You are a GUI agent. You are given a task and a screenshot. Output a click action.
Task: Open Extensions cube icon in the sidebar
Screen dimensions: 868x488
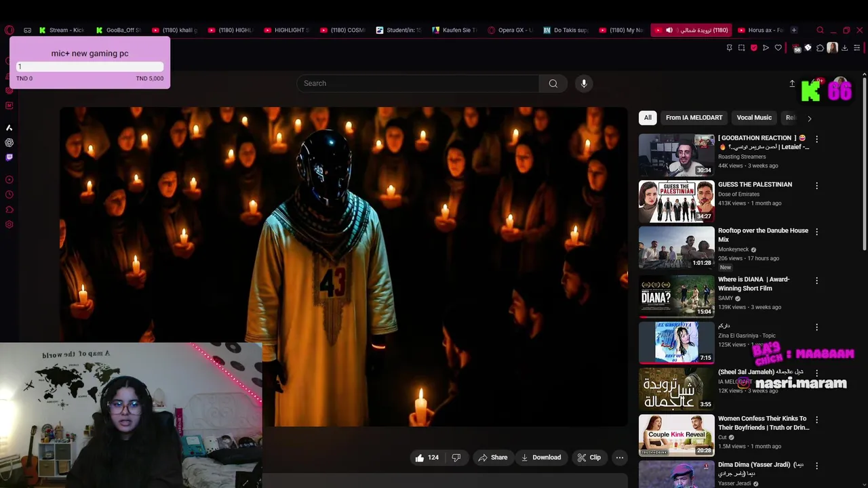(x=9, y=209)
